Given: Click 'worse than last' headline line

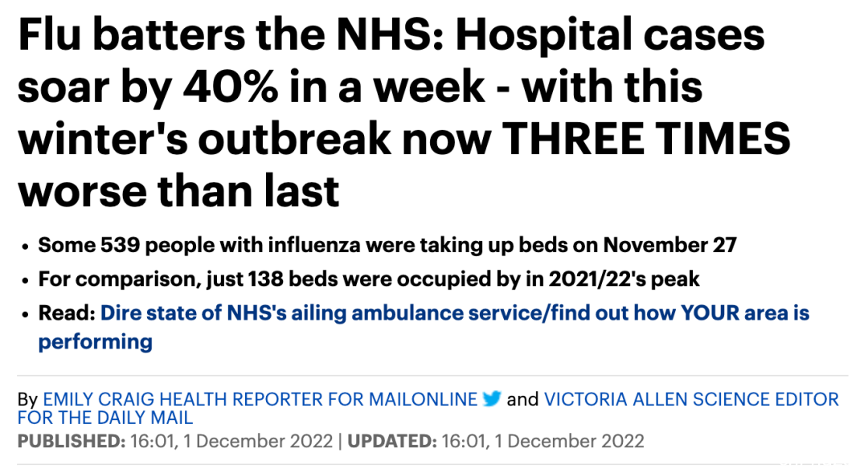Looking at the screenshot, I should coord(178,191).
